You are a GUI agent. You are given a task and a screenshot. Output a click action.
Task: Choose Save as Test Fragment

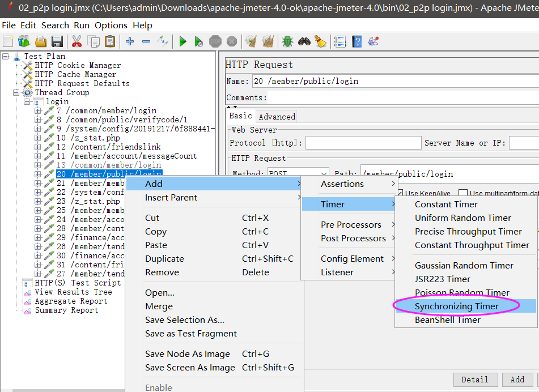[214, 334]
